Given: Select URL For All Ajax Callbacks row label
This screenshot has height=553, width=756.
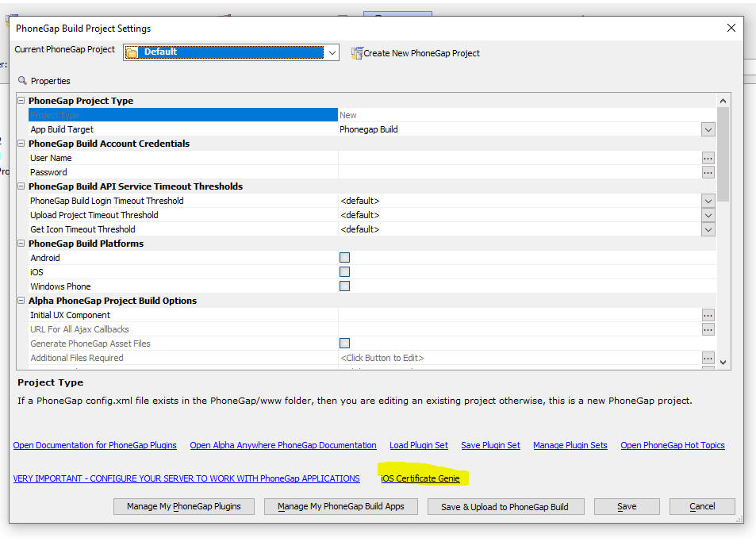Looking at the screenshot, I should 79,330.
